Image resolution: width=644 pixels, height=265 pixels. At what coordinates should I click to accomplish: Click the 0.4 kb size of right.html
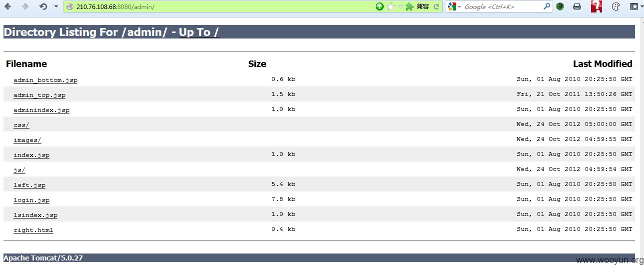click(283, 229)
